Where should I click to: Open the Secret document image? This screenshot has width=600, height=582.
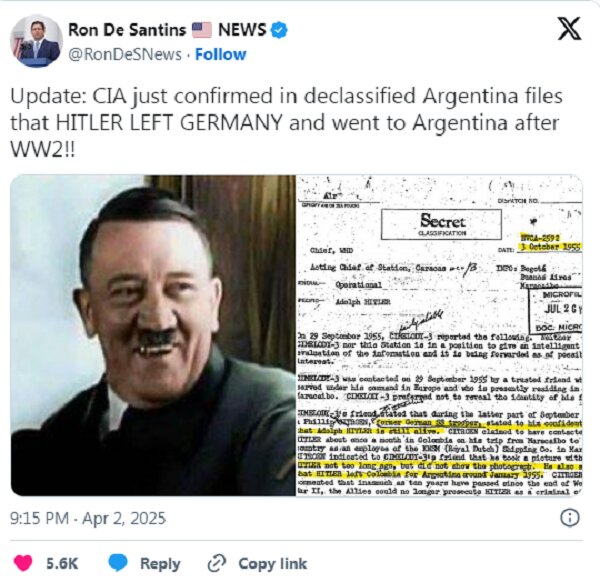tap(439, 335)
